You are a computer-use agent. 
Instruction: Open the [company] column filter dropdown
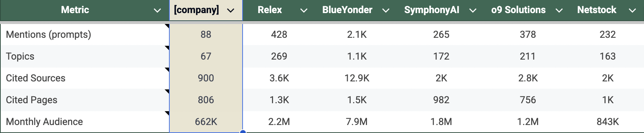231,11
